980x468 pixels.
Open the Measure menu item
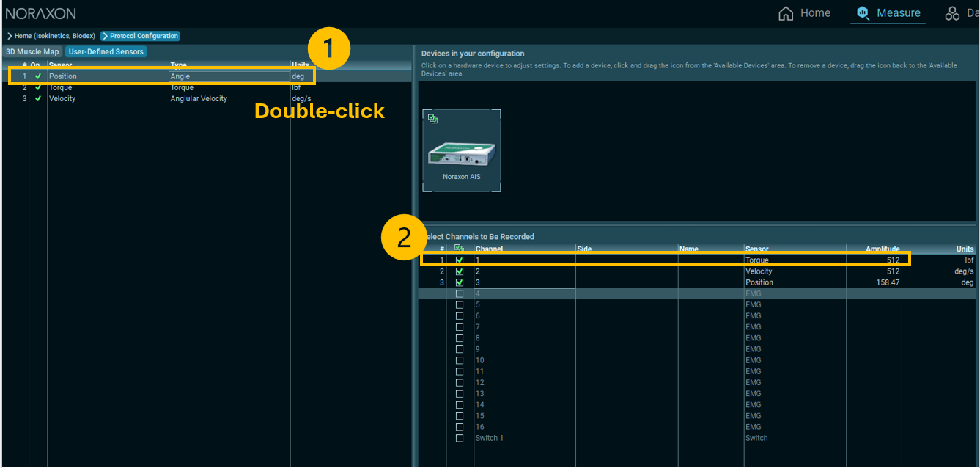point(898,13)
